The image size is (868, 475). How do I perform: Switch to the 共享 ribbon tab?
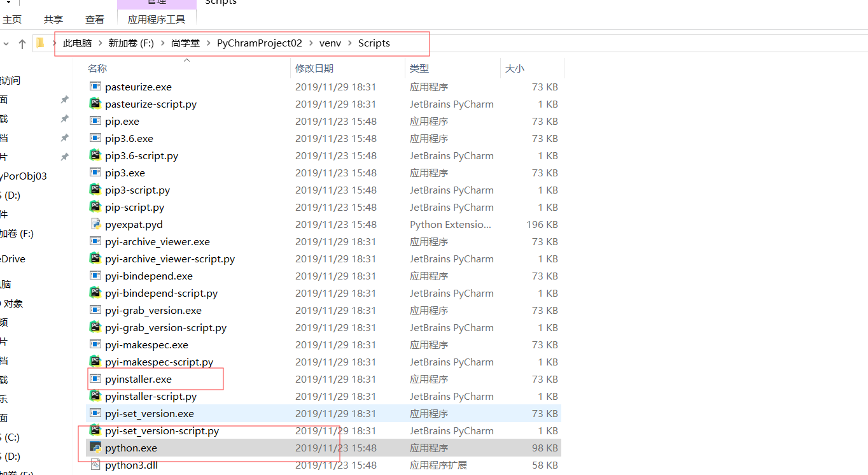(53, 20)
